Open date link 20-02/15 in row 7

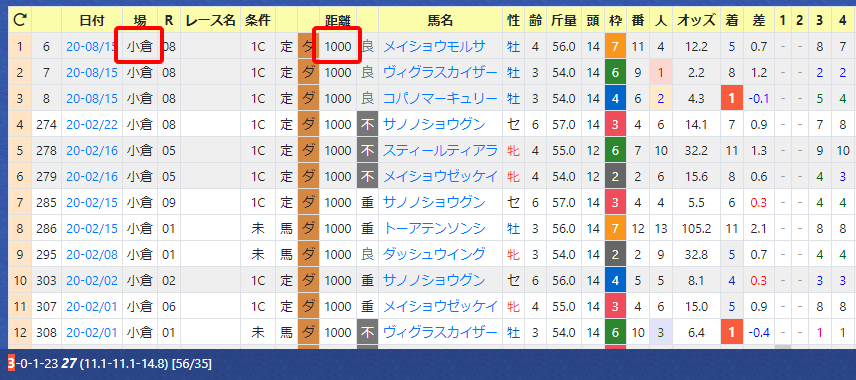tap(92, 203)
